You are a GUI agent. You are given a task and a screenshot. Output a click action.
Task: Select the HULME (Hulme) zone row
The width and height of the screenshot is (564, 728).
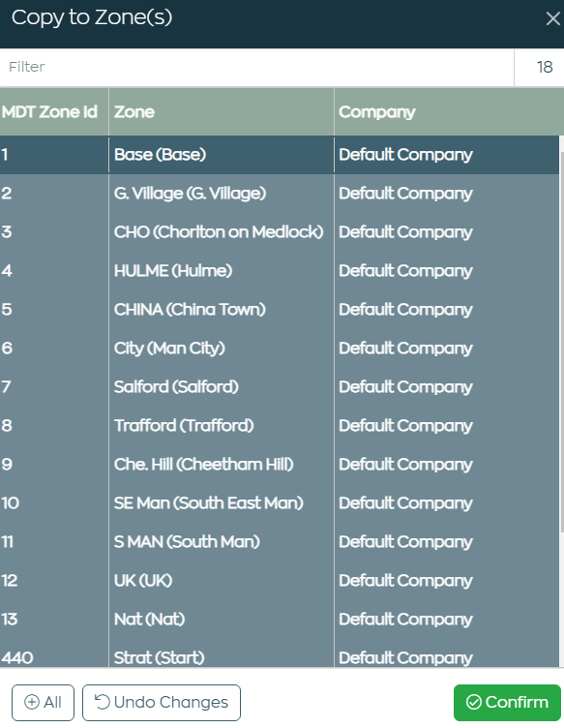point(280,271)
